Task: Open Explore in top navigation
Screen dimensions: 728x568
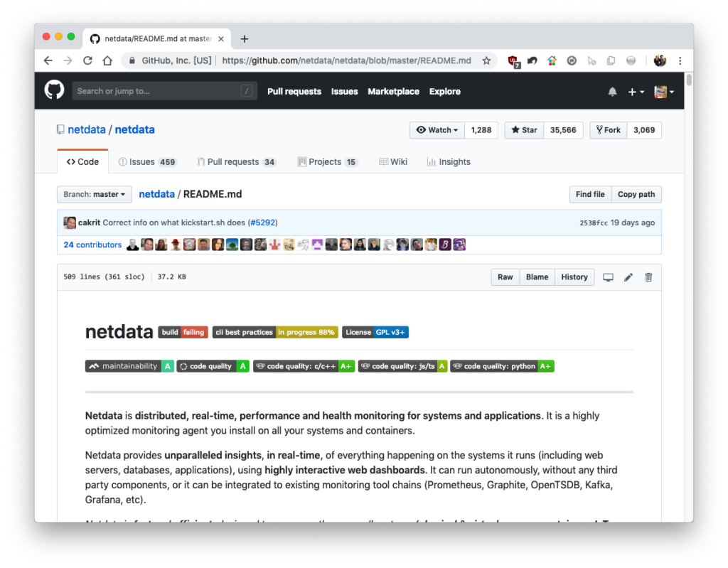Action: (x=445, y=92)
